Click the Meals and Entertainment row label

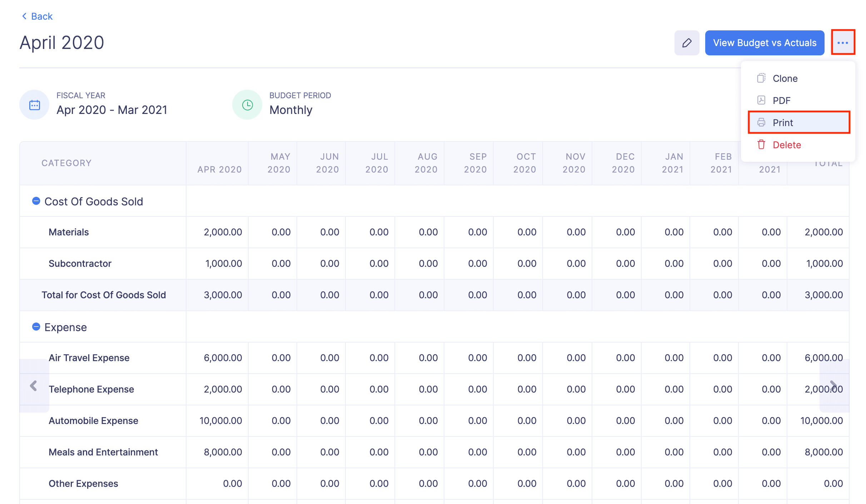click(x=103, y=452)
